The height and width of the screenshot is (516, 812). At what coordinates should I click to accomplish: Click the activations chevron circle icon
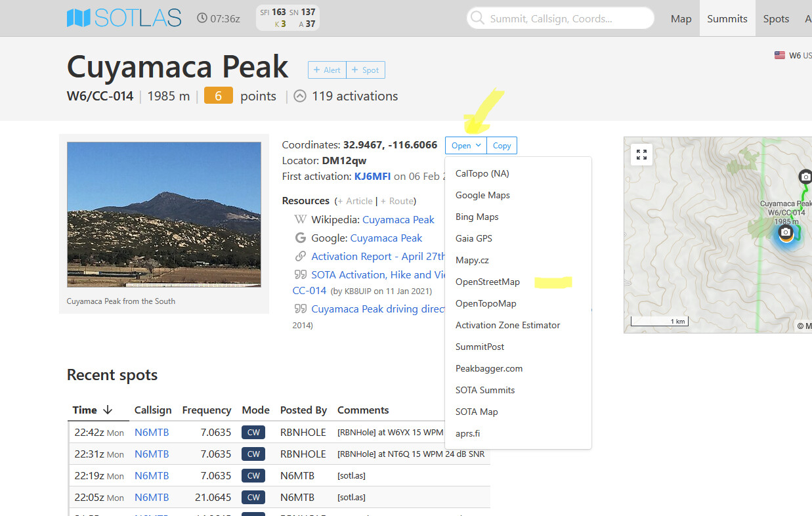pyautogui.click(x=300, y=96)
